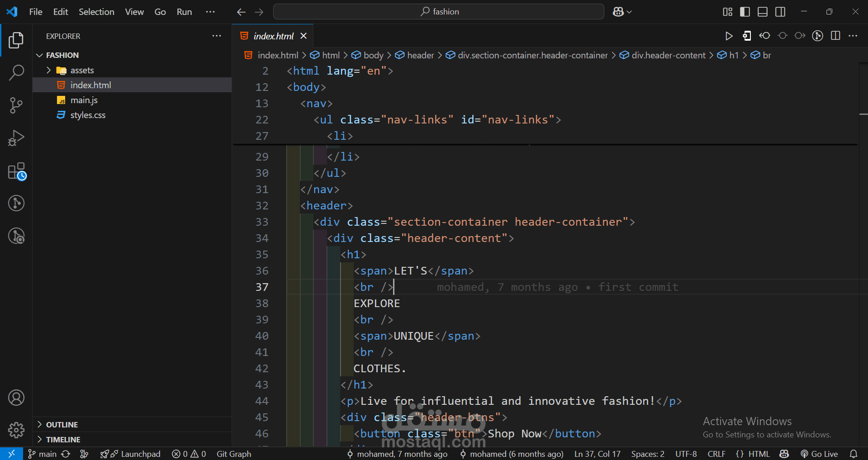
Task: Toggle the secondary side bar layout button
Action: click(x=780, y=12)
